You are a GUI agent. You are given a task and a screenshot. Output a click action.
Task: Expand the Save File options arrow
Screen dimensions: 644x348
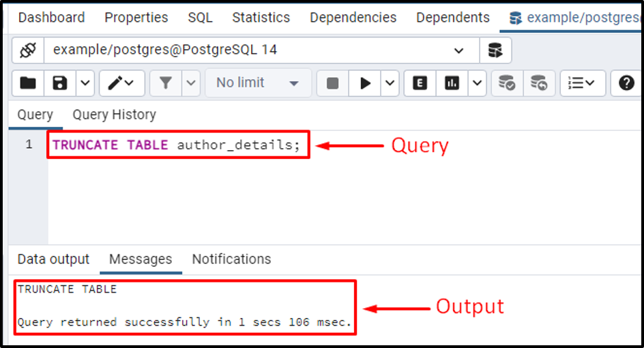coord(85,83)
